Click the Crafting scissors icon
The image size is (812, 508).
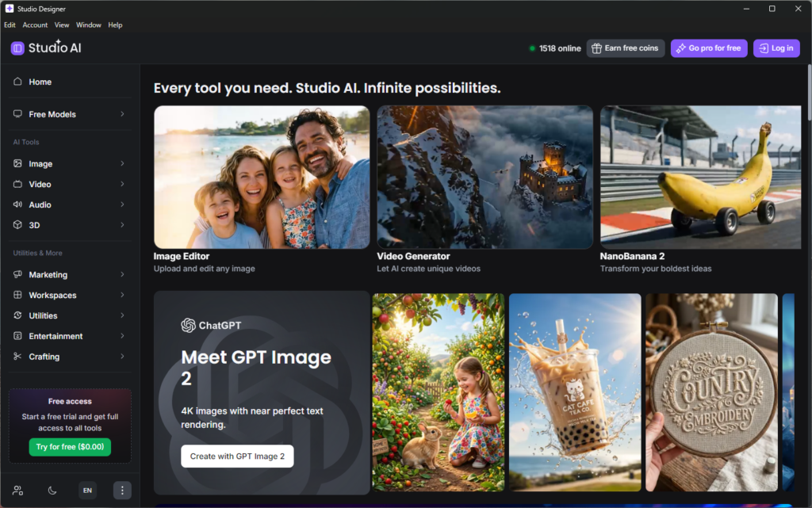(17, 357)
